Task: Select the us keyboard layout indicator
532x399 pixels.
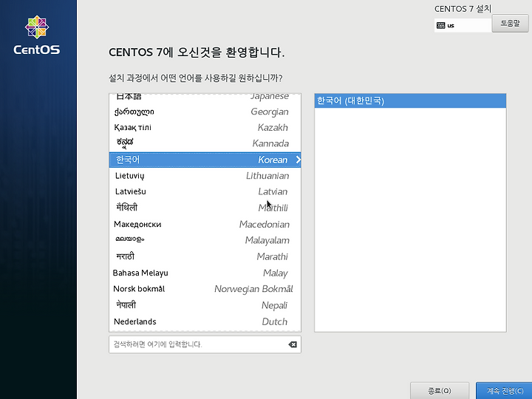Action: point(463,25)
